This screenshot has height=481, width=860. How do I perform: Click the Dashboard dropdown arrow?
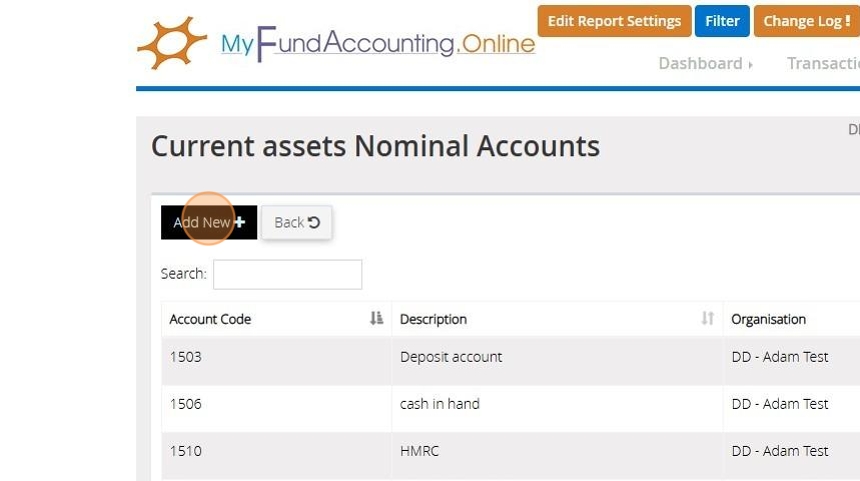coord(750,64)
